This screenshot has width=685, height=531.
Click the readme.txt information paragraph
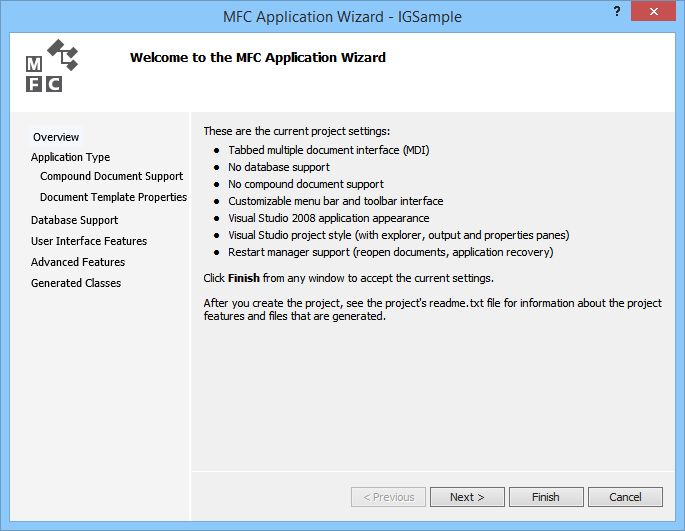(x=432, y=310)
